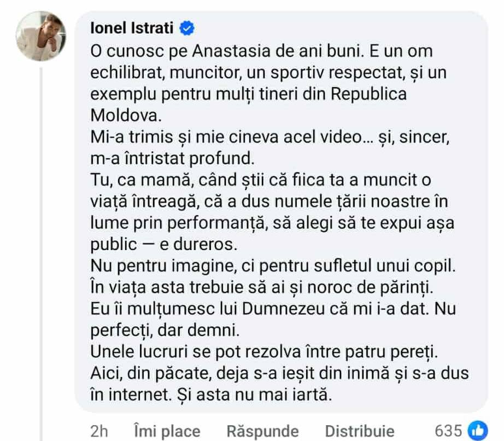Click the vertical thread line under the avatar
The image size is (504, 441).
(x=42, y=246)
